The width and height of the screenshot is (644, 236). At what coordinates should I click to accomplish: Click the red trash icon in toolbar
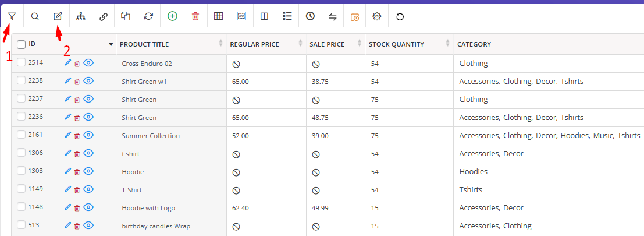point(195,16)
